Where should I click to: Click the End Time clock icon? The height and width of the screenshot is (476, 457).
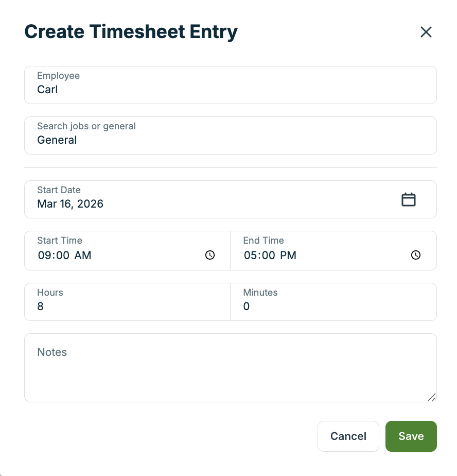(x=416, y=255)
